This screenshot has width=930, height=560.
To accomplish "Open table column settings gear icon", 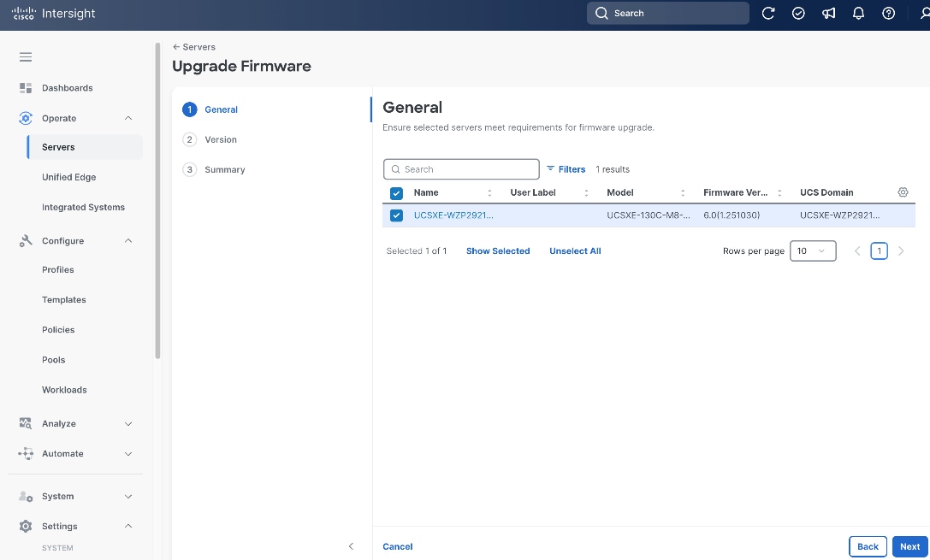I will pyautogui.click(x=903, y=192).
